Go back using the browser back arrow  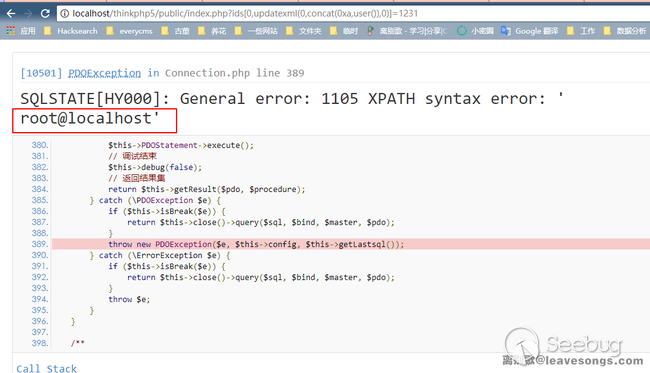pyautogui.click(x=11, y=14)
